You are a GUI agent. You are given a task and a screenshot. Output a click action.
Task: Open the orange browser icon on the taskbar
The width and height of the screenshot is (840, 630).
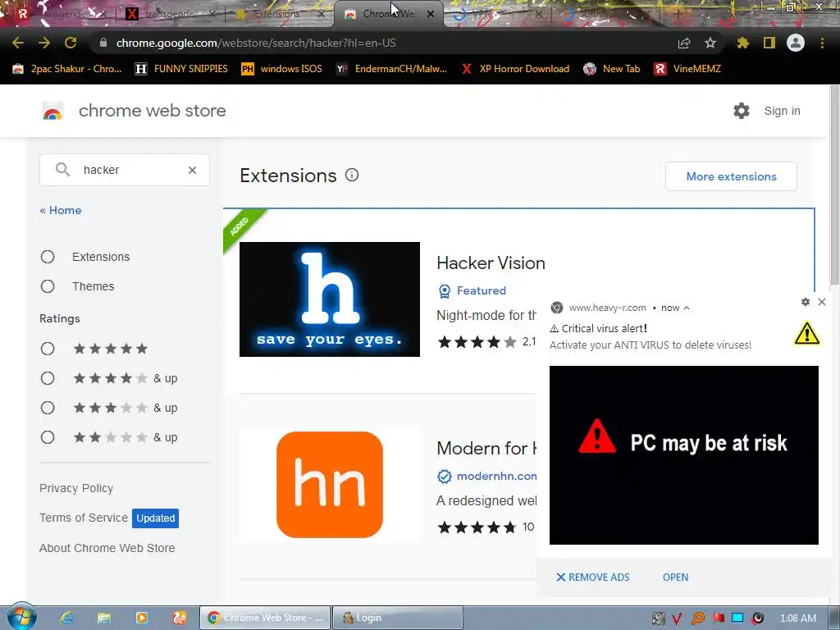pyautogui.click(x=180, y=618)
